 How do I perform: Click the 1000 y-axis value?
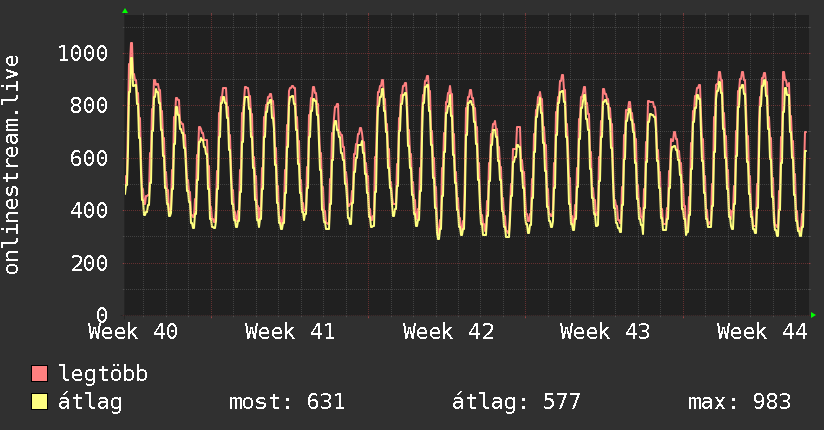coord(83,53)
